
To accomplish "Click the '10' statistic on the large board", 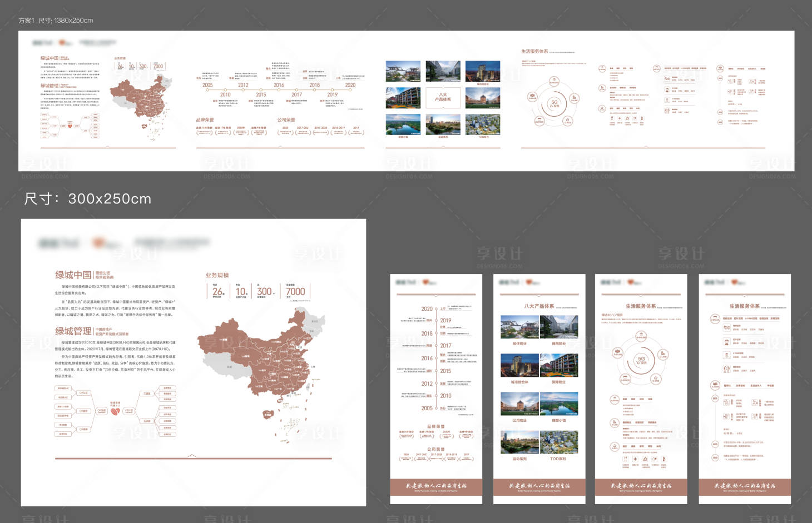I will [x=241, y=291].
